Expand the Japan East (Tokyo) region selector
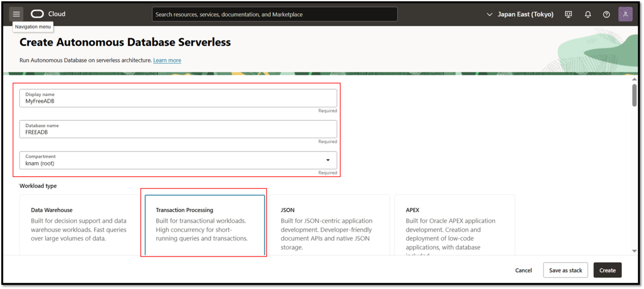 click(x=520, y=15)
